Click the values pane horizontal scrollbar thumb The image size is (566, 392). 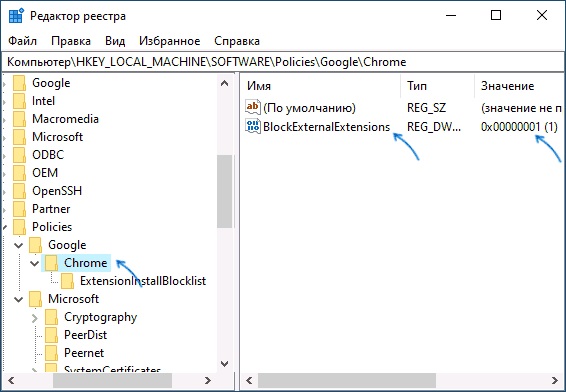[347, 380]
